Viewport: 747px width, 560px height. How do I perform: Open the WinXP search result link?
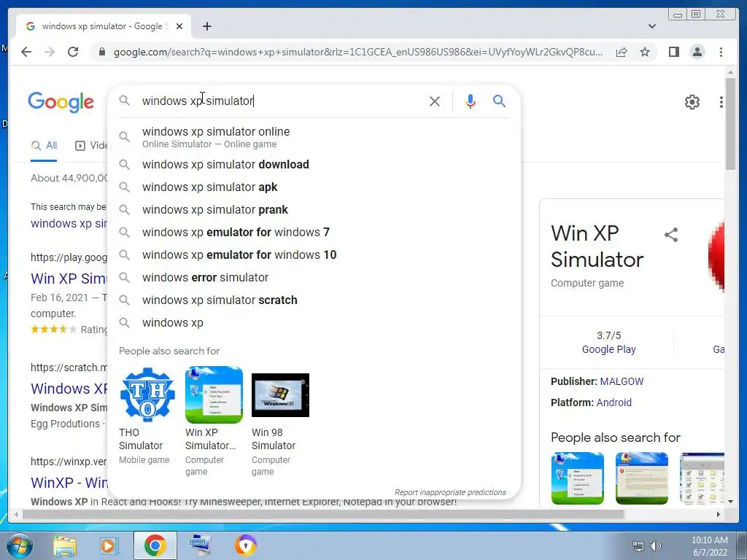click(x=69, y=483)
